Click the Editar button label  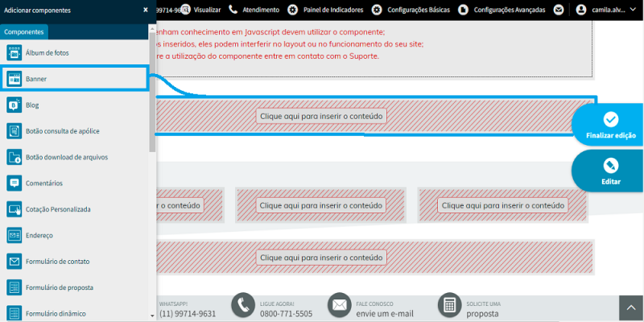pos(611,182)
